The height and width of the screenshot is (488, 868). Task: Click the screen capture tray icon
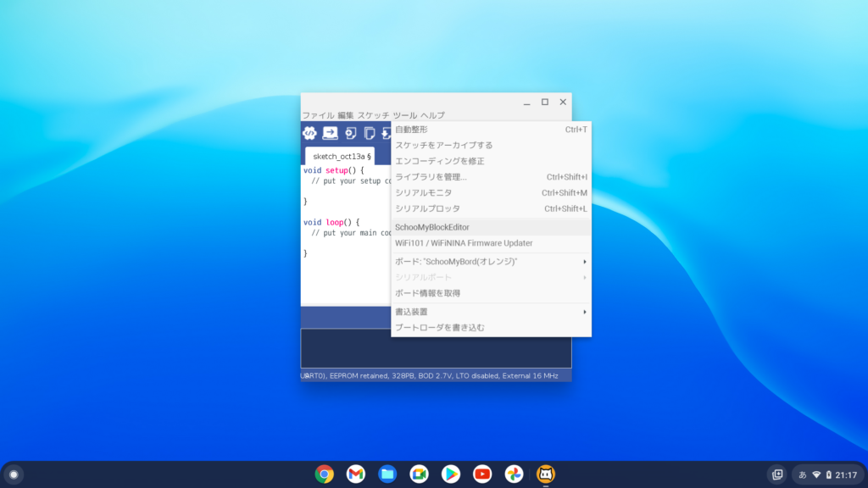(x=778, y=474)
